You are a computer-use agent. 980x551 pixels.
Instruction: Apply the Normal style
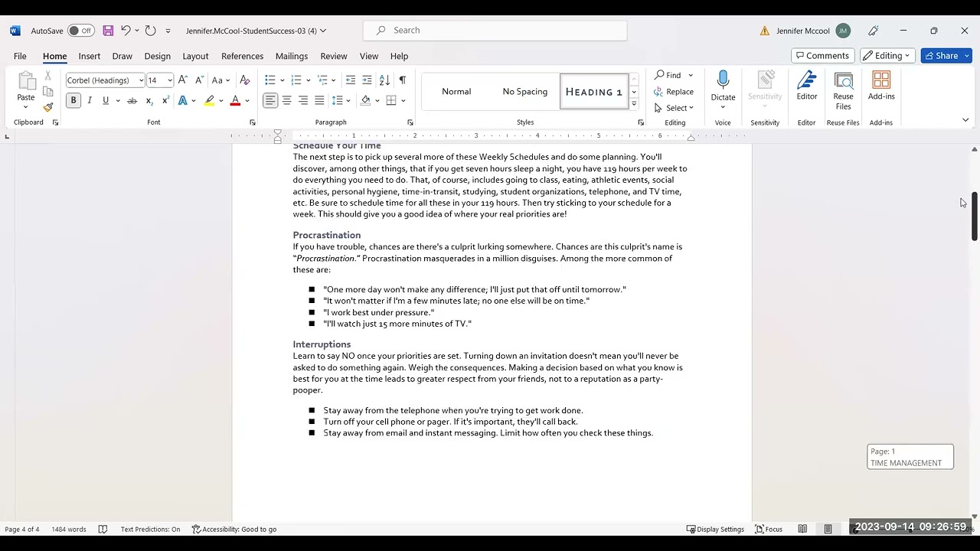[x=456, y=92]
